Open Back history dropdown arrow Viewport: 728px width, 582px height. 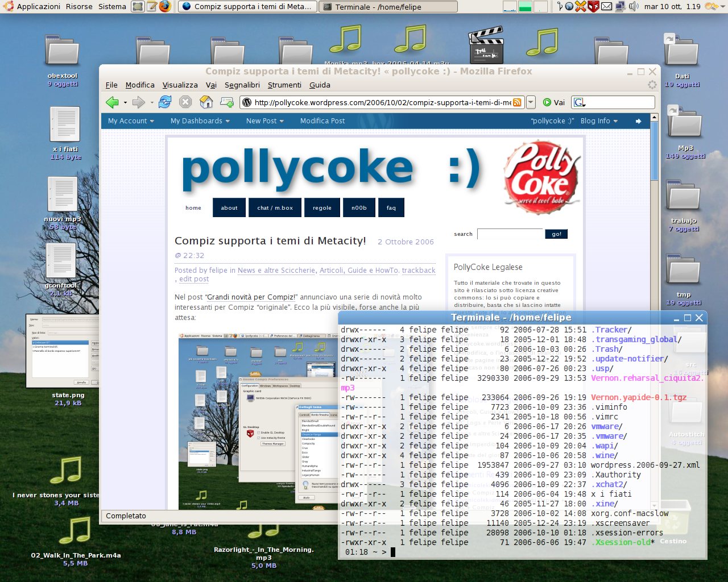pyautogui.click(x=125, y=103)
